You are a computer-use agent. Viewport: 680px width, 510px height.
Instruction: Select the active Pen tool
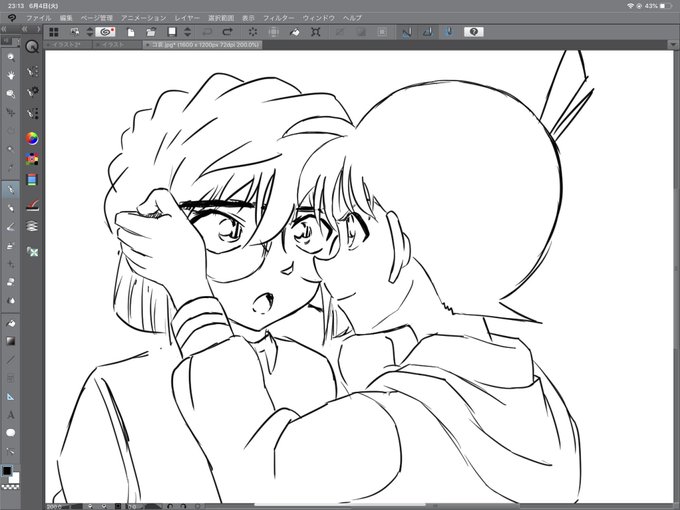click(10, 190)
